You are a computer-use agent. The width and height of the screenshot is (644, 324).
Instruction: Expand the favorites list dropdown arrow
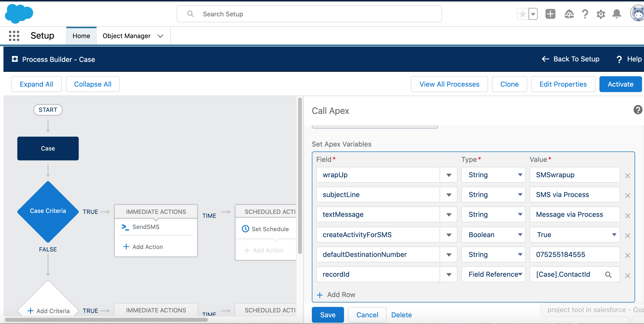(x=533, y=14)
